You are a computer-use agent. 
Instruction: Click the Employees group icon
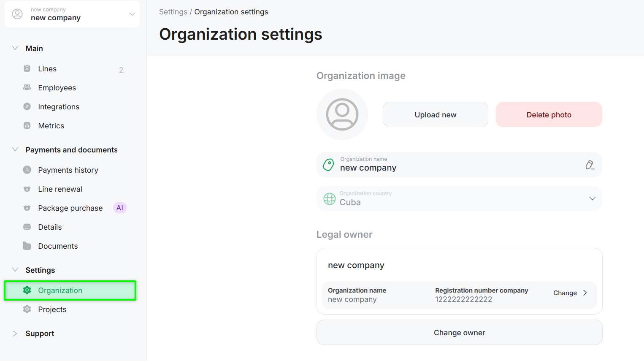click(x=27, y=87)
